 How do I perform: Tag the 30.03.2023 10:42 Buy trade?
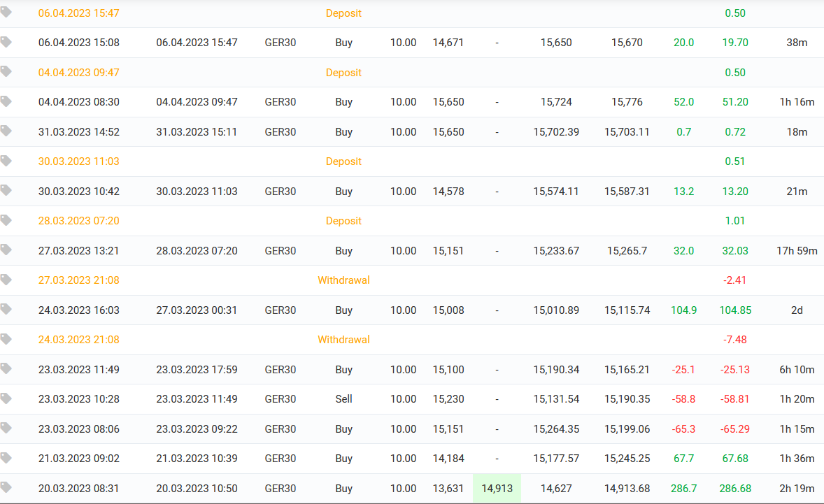point(6,190)
